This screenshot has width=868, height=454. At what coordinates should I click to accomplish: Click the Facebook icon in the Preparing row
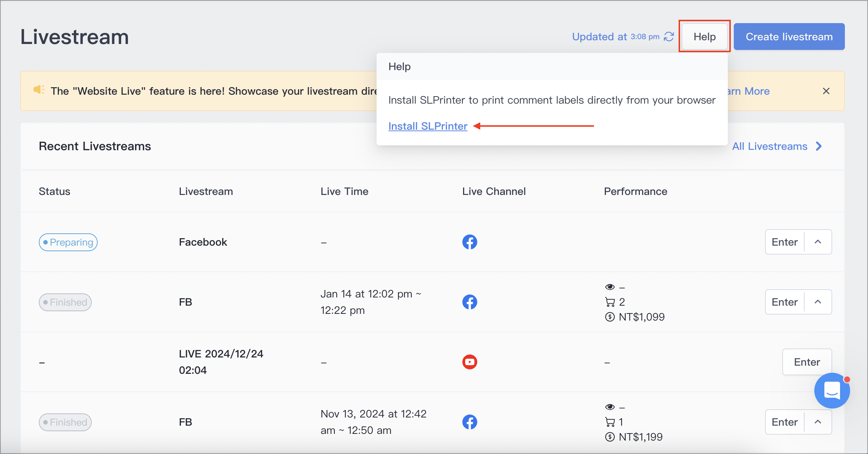point(469,242)
